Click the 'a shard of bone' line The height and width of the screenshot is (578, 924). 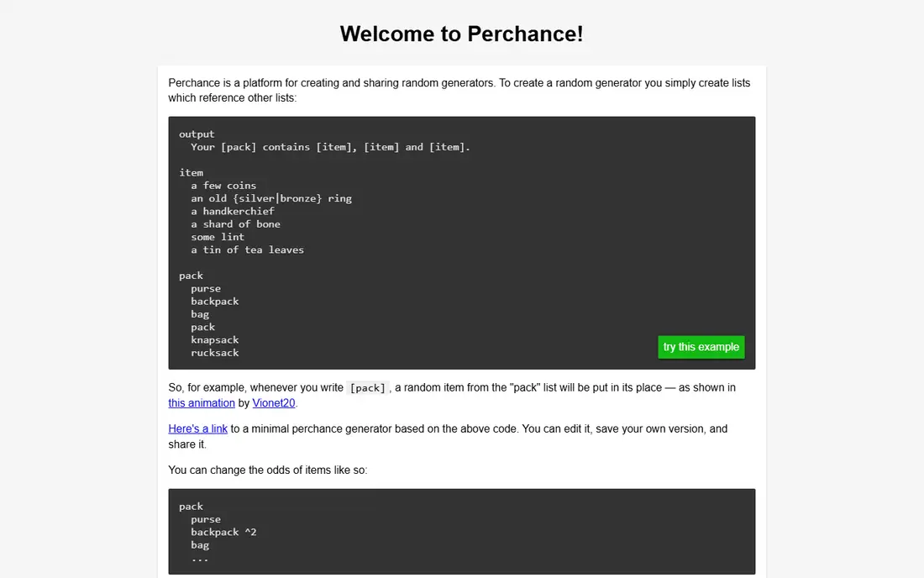(x=235, y=224)
